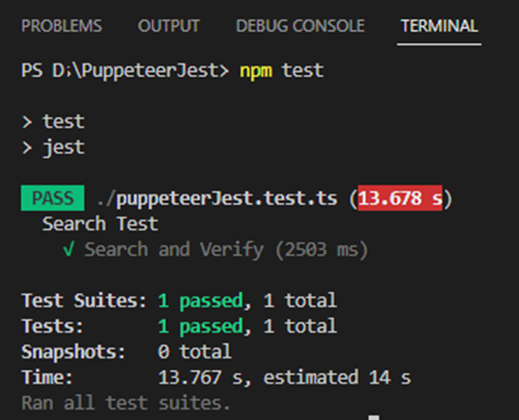
Task: Click the '> test' script line
Action: (53, 121)
